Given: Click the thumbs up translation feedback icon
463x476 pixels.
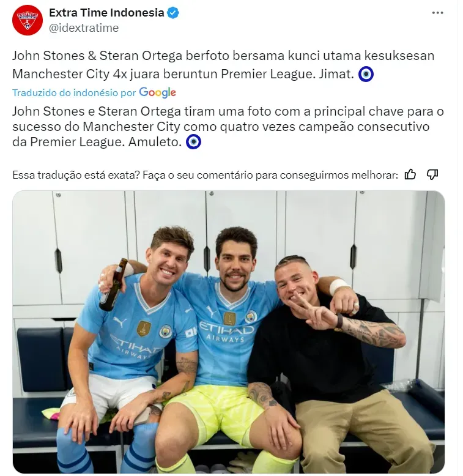Looking at the screenshot, I should click(x=410, y=175).
